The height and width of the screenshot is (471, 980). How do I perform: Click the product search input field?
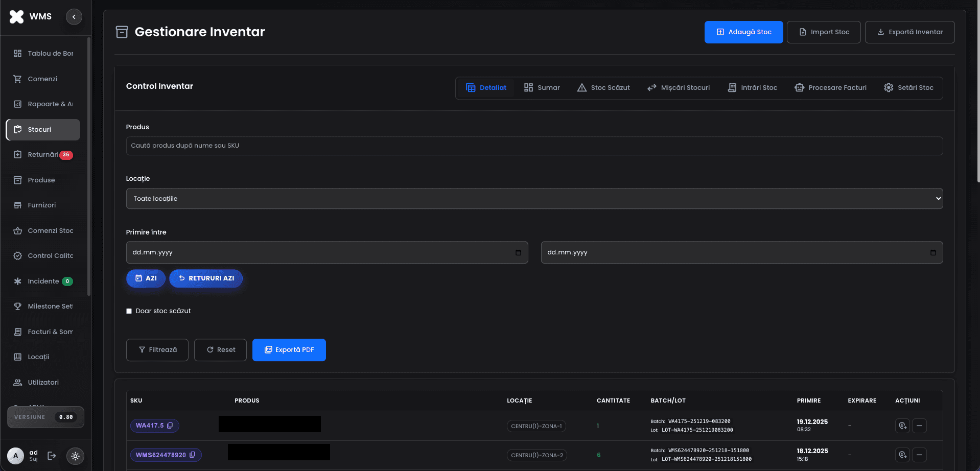[534, 146]
